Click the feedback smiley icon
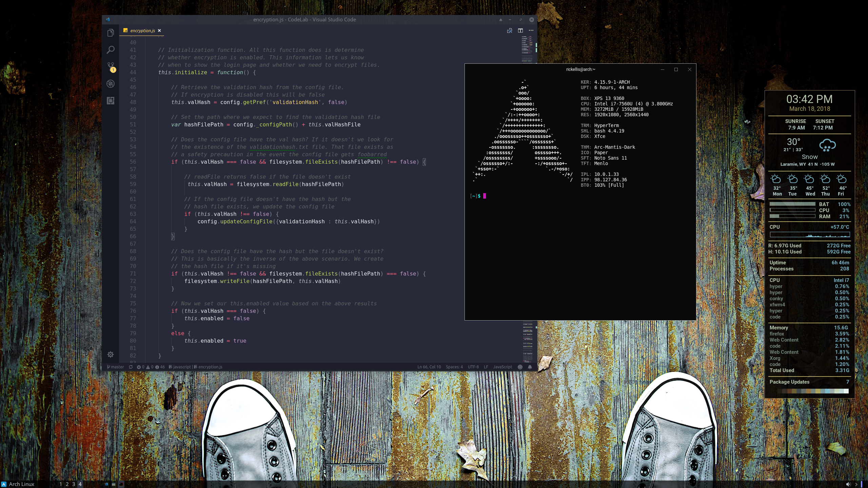This screenshot has width=868, height=488. click(x=520, y=367)
